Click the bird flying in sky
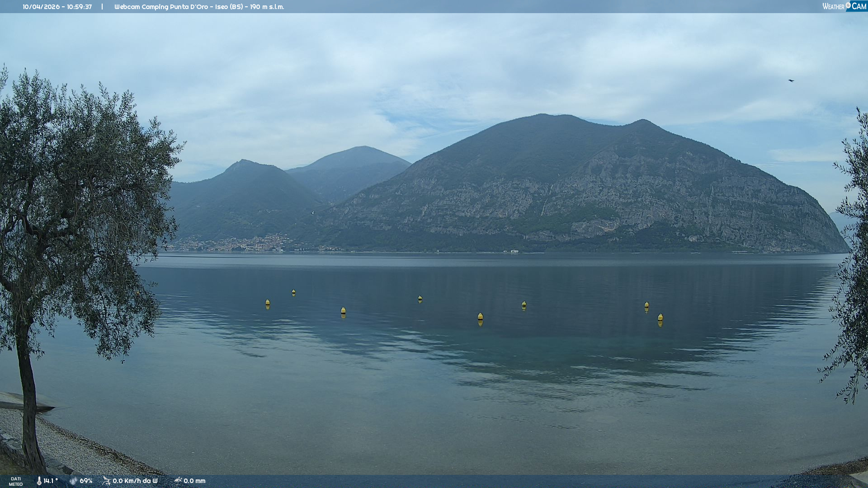The width and height of the screenshot is (868, 488). pos(791,80)
